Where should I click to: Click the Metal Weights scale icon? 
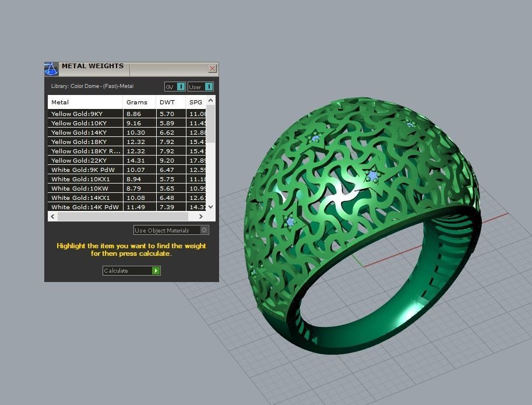pyautogui.click(x=51, y=69)
